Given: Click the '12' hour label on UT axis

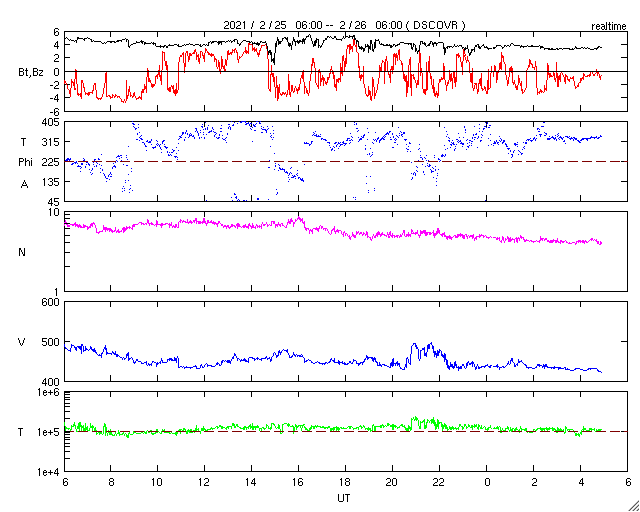Looking at the screenshot, I should [x=204, y=481].
